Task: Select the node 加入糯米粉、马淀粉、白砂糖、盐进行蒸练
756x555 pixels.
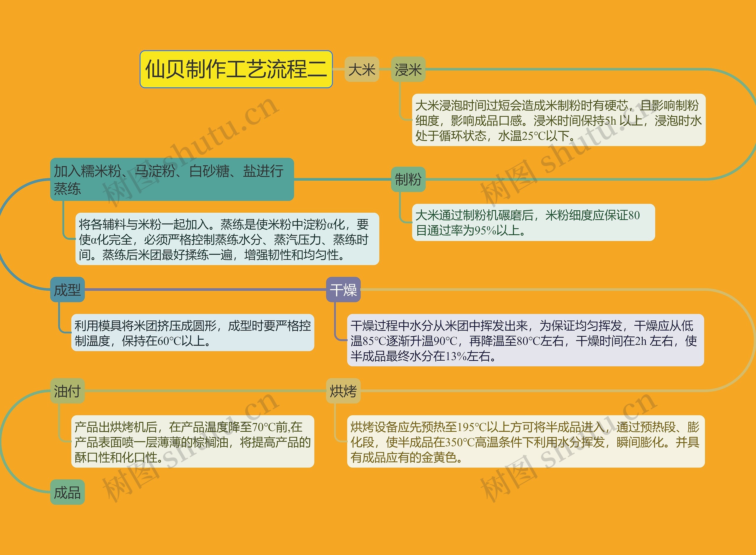Action: coord(172,179)
